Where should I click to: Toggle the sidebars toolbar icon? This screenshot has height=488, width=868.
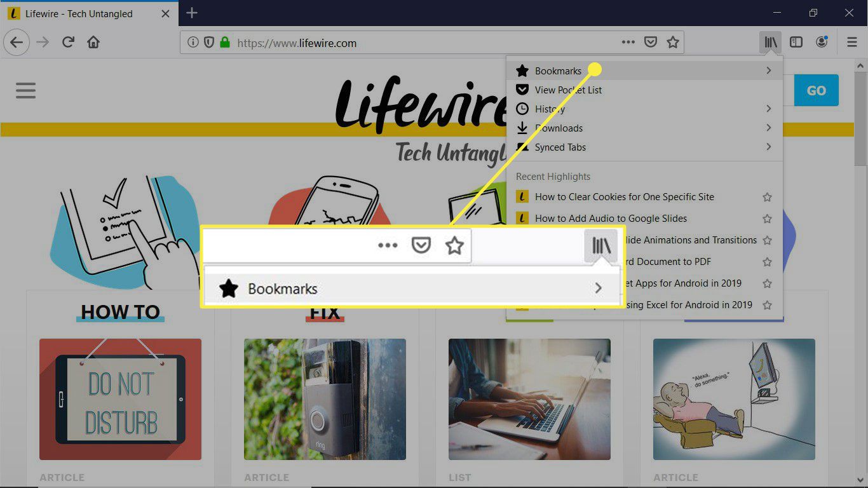796,43
